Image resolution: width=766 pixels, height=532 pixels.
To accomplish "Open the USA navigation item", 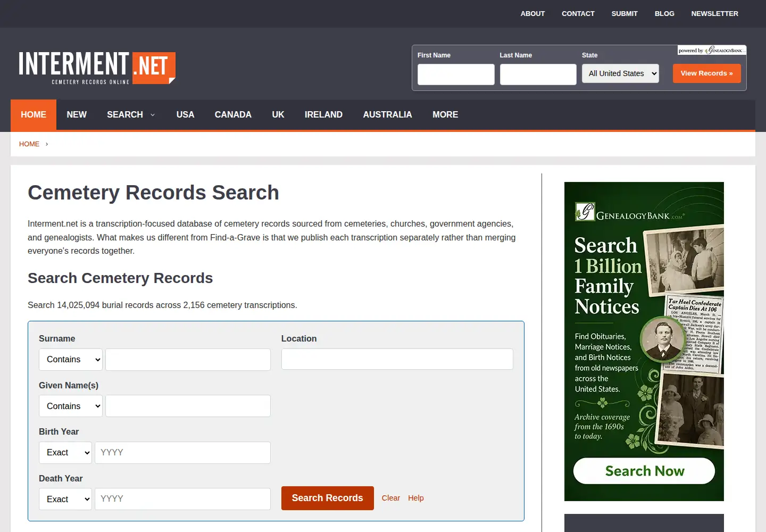I will tap(185, 114).
